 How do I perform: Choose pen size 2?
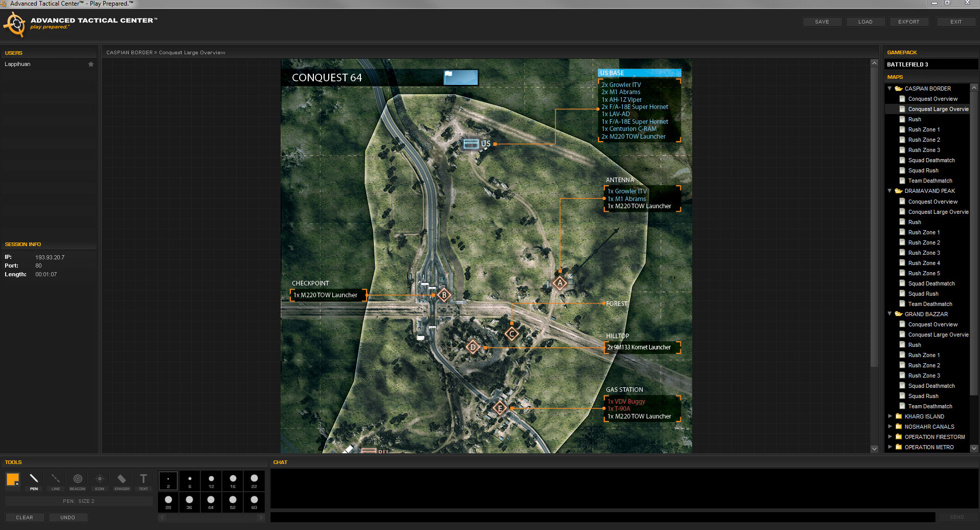pos(168,481)
